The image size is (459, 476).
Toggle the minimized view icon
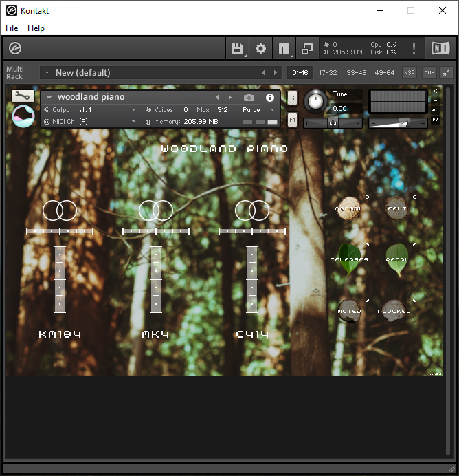coord(307,49)
